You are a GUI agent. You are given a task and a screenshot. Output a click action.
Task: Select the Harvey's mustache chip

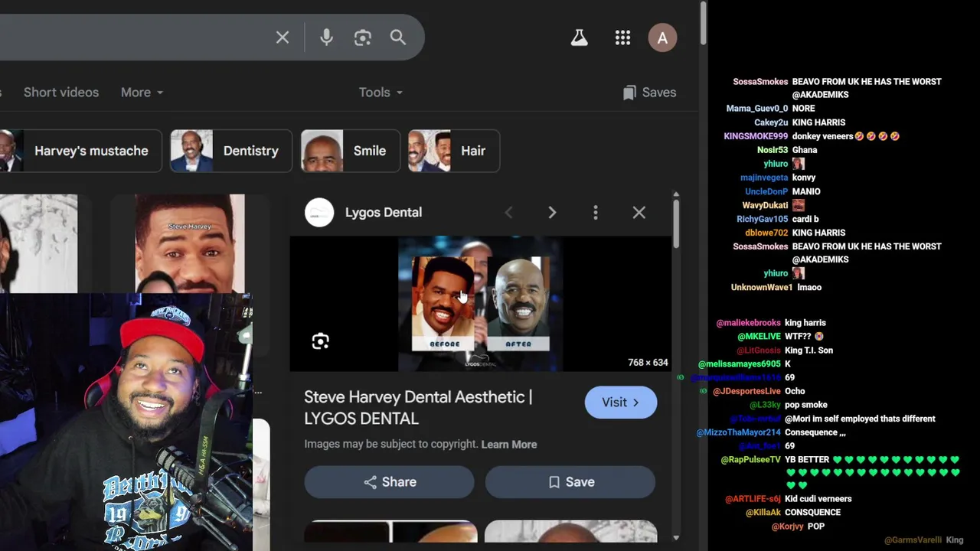(x=80, y=151)
